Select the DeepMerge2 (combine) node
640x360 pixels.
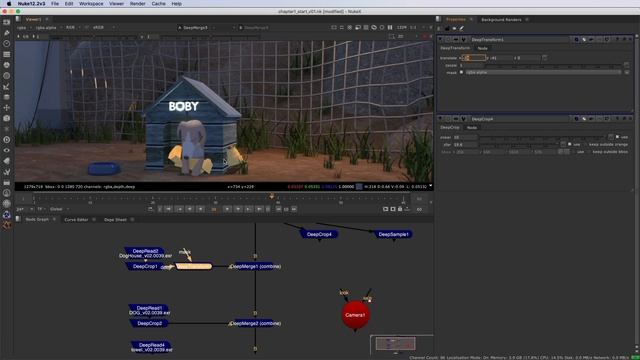click(x=256, y=323)
